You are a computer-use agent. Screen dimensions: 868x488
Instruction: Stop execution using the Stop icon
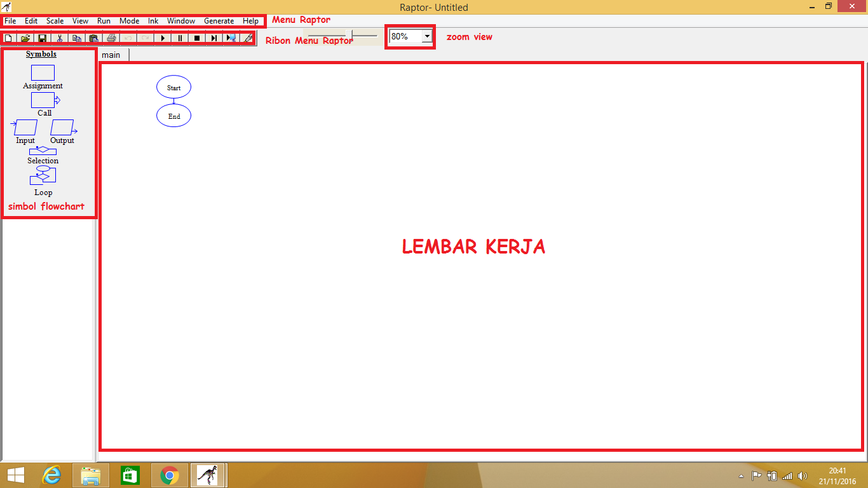tap(197, 38)
